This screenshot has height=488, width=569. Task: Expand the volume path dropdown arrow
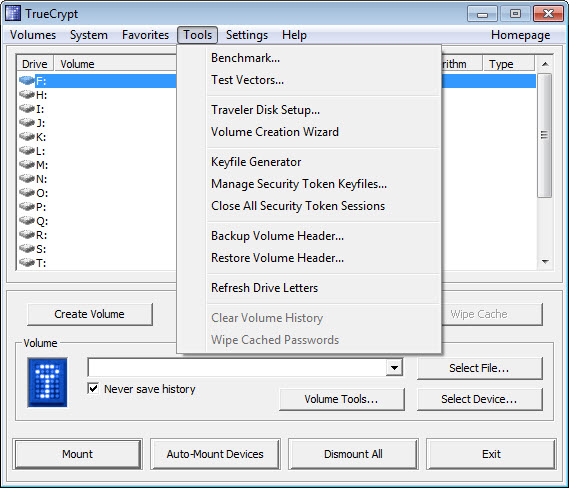[x=394, y=368]
